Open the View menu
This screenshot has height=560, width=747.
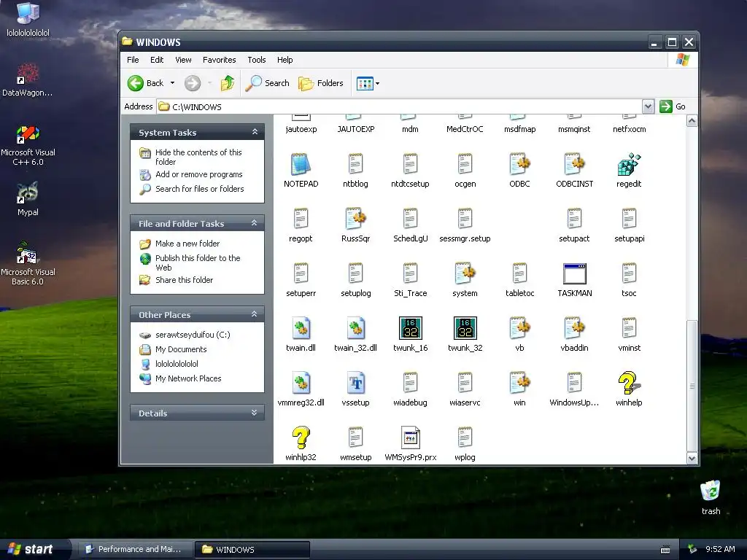click(183, 60)
